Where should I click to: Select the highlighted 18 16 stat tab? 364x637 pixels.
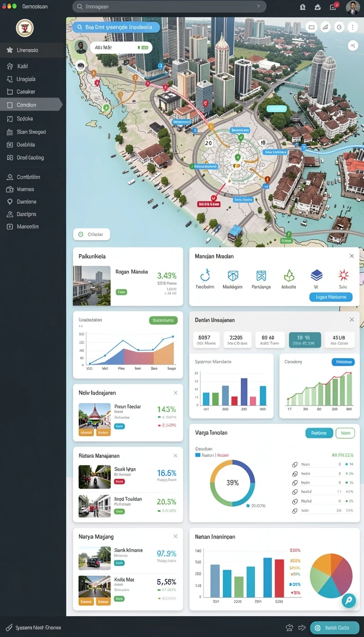[305, 340]
